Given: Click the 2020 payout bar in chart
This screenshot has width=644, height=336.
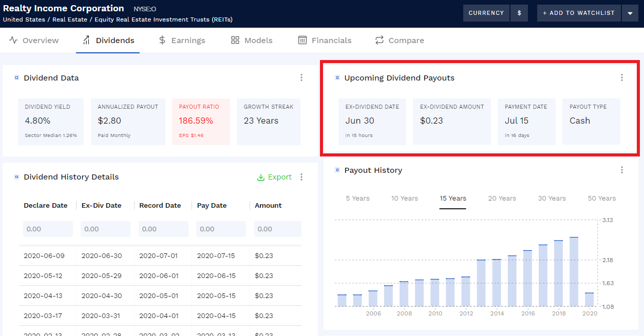Looking at the screenshot, I should [x=590, y=300].
